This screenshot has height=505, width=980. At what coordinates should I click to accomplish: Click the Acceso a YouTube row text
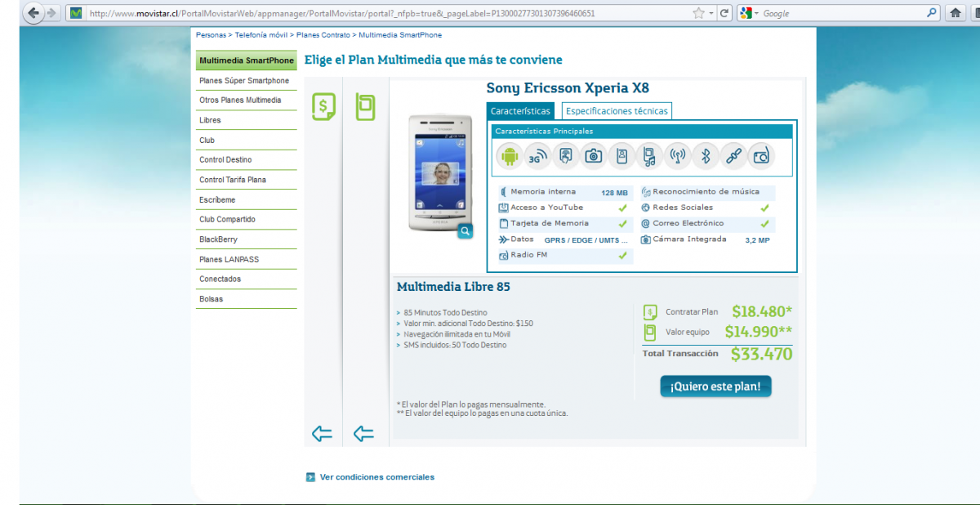point(547,208)
